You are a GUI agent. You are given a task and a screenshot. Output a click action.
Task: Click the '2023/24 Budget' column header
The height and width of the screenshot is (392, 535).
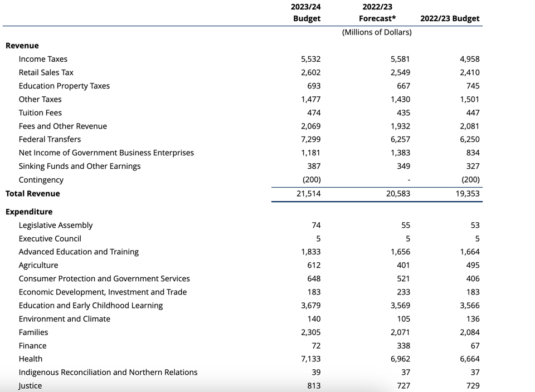pos(306,13)
